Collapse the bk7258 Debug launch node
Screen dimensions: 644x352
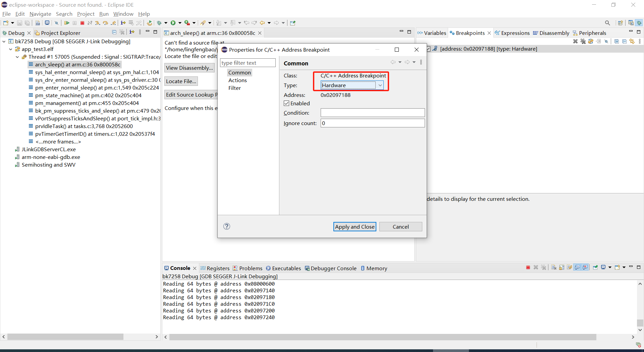4,42
